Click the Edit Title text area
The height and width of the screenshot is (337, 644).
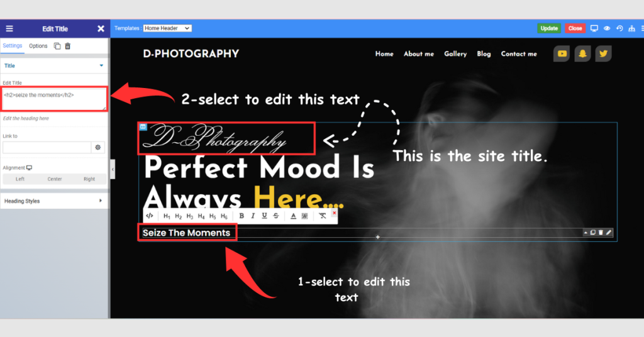(54, 99)
